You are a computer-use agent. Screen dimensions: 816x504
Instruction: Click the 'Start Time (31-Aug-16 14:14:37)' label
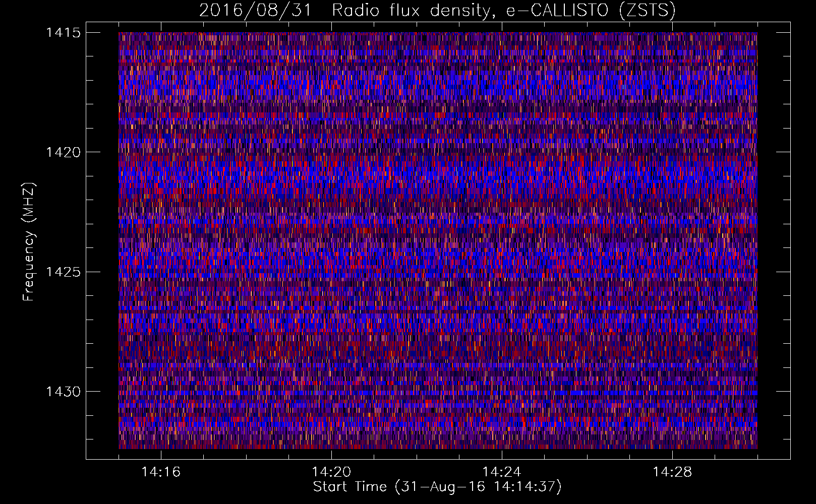click(x=437, y=487)
